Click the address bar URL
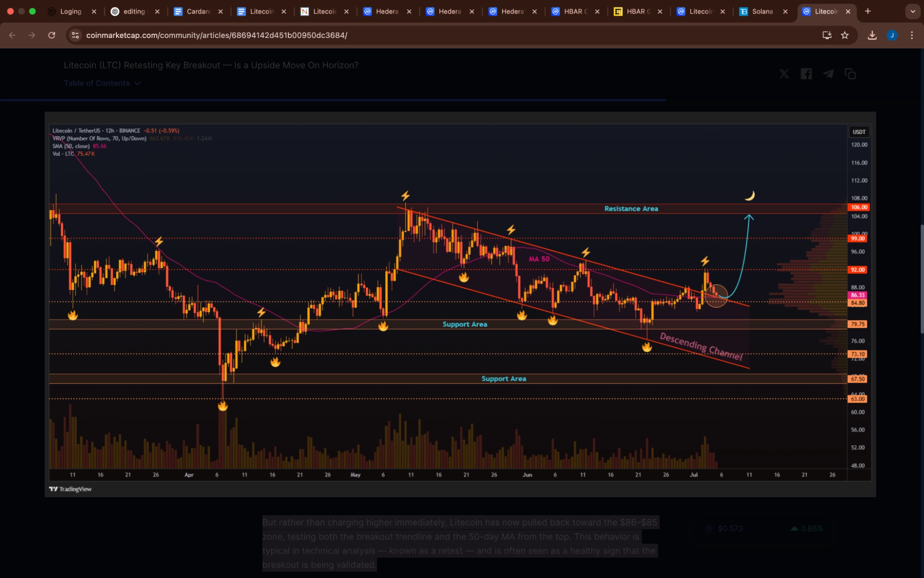Viewport: 924px width, 578px height. (x=217, y=35)
